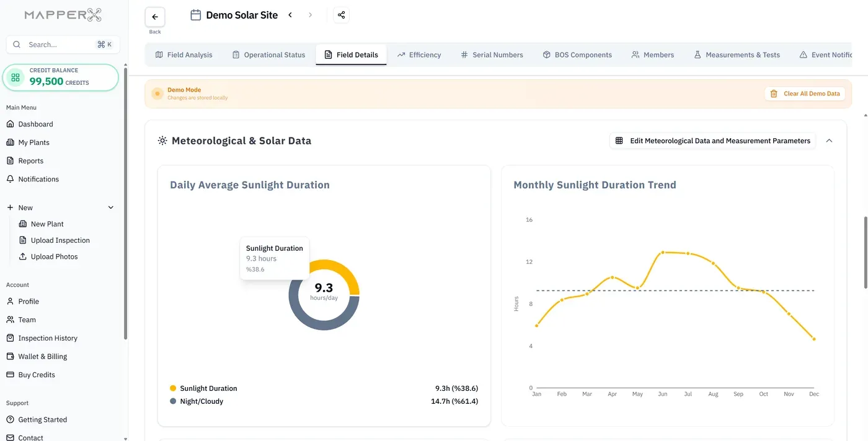Image resolution: width=868 pixels, height=441 pixels.
Task: Click the calendar icon beside Demo Solar Site
Action: pyautogui.click(x=195, y=15)
